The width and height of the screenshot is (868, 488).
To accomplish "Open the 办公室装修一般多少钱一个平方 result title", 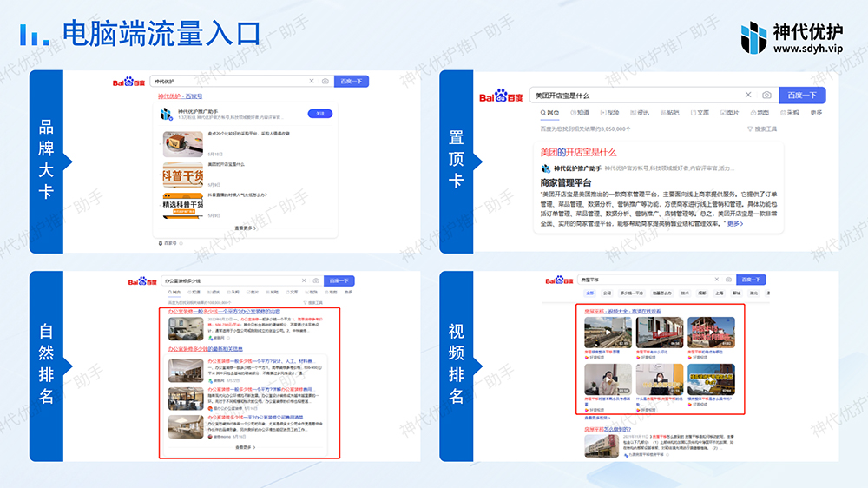I will 224,312.
